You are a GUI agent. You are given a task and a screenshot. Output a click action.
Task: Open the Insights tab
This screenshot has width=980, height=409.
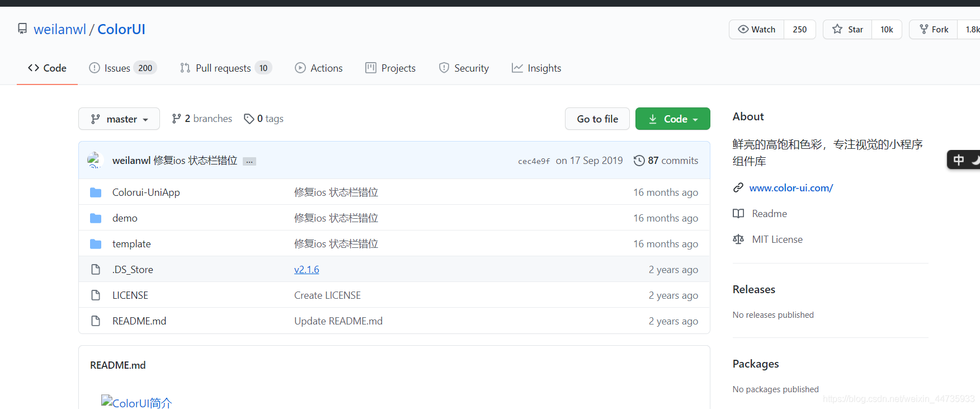click(x=536, y=68)
